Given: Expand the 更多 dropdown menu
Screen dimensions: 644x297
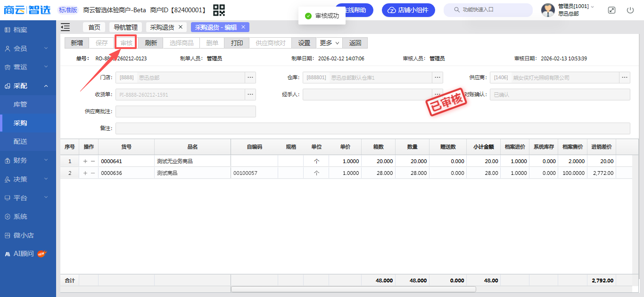Looking at the screenshot, I should (x=329, y=43).
